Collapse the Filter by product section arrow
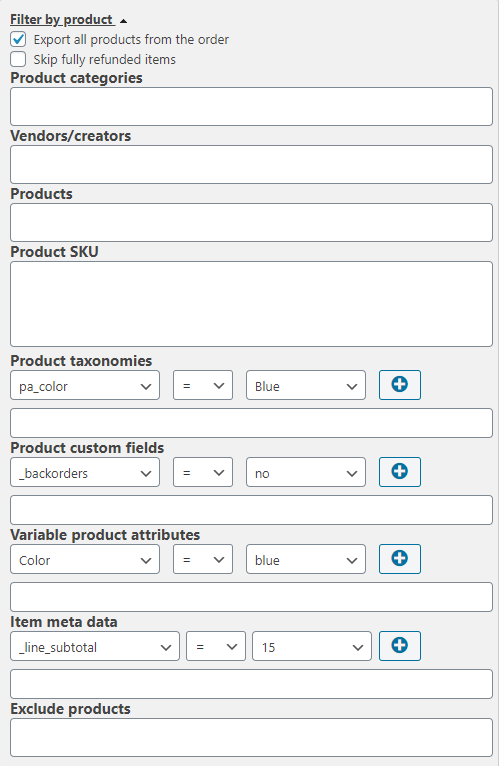The image size is (499, 766). coord(124,21)
